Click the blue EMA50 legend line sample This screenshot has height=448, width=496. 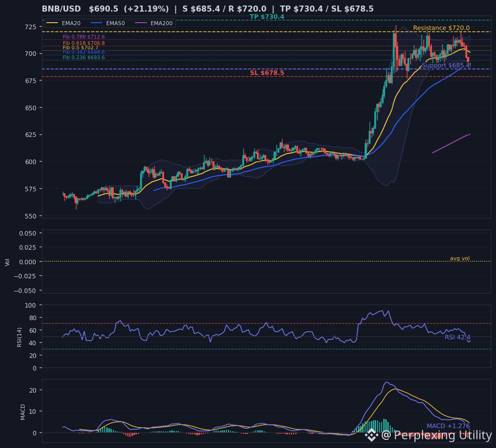[97, 23]
